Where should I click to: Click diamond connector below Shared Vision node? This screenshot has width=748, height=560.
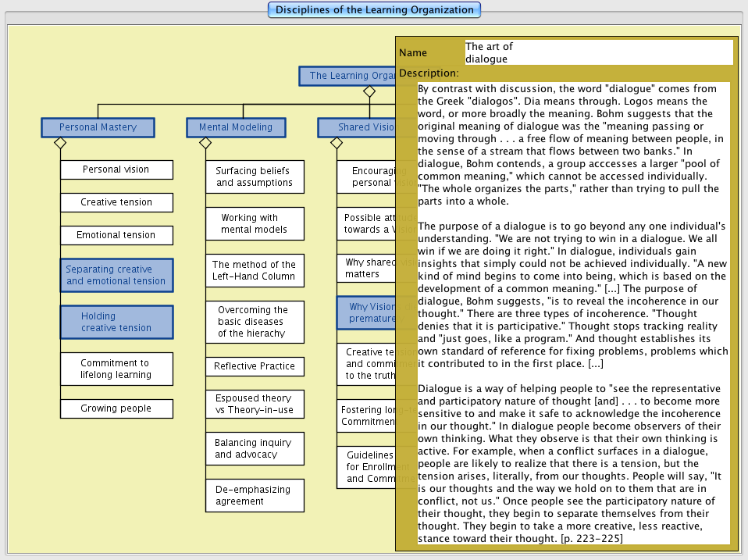coord(337,143)
